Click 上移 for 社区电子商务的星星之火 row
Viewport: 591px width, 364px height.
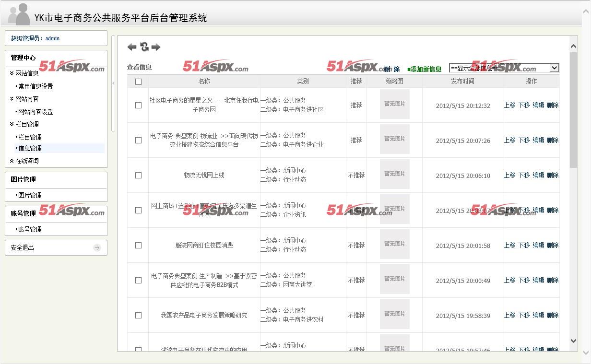pos(509,105)
